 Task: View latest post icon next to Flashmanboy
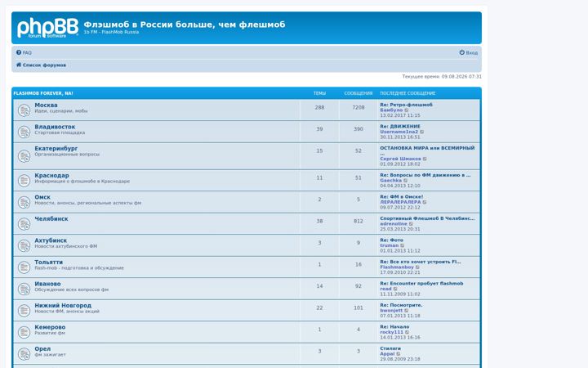(x=418, y=267)
